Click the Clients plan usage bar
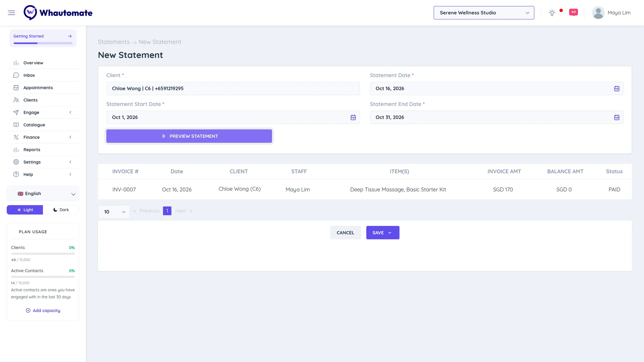The width and height of the screenshot is (644, 362). pos(43,254)
